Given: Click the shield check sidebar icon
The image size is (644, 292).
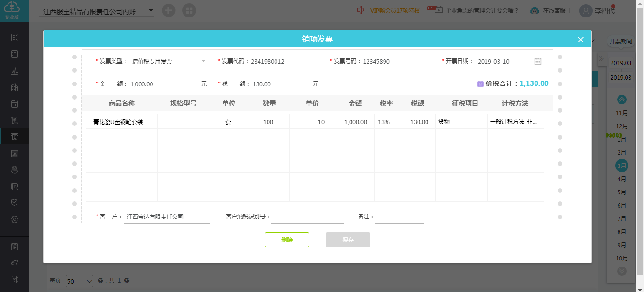Looking at the screenshot, I should pos(15,202).
